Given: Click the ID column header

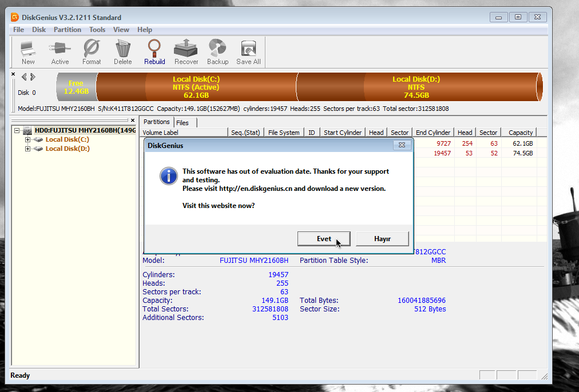Looking at the screenshot, I should 312,133.
